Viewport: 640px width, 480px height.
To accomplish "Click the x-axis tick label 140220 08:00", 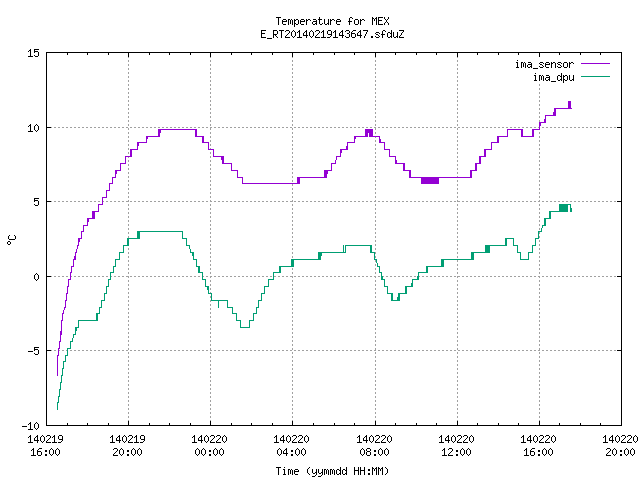I will [x=374, y=446].
